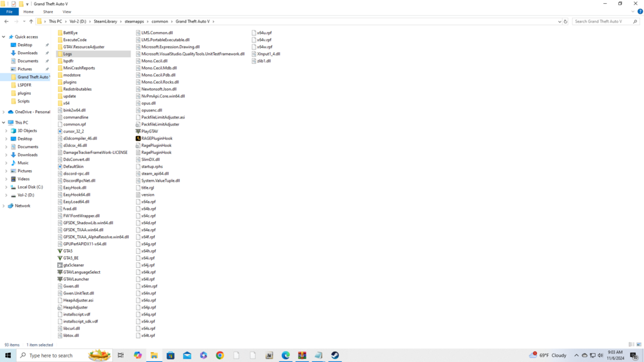Image resolution: width=644 pixels, height=362 pixels.
Task: Go to common in the breadcrumb
Action: point(160,21)
